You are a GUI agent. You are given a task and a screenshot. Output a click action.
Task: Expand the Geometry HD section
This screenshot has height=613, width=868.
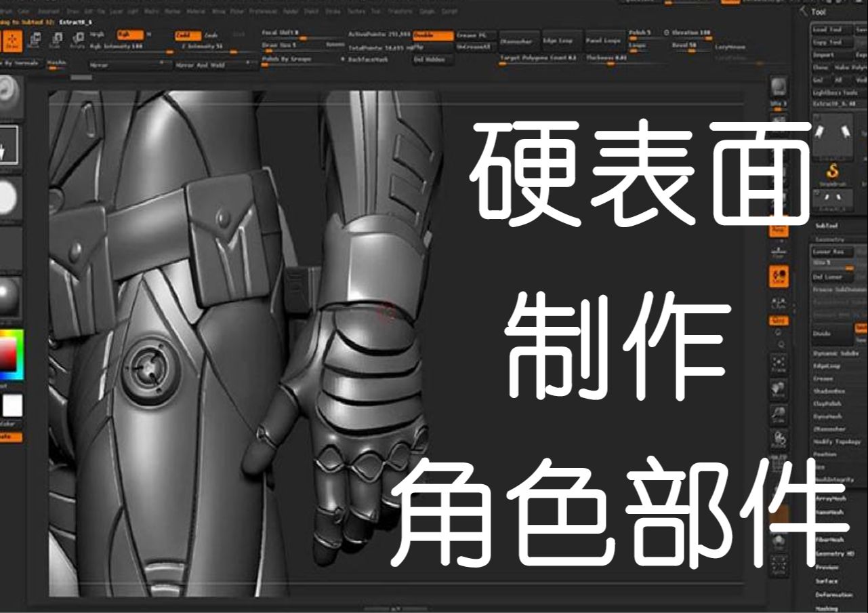coord(835,554)
